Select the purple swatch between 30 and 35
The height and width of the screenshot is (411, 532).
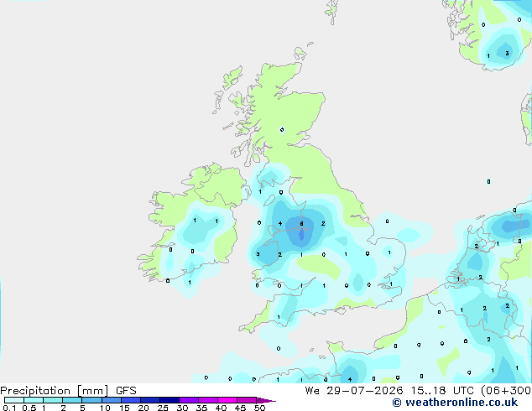pos(189,400)
